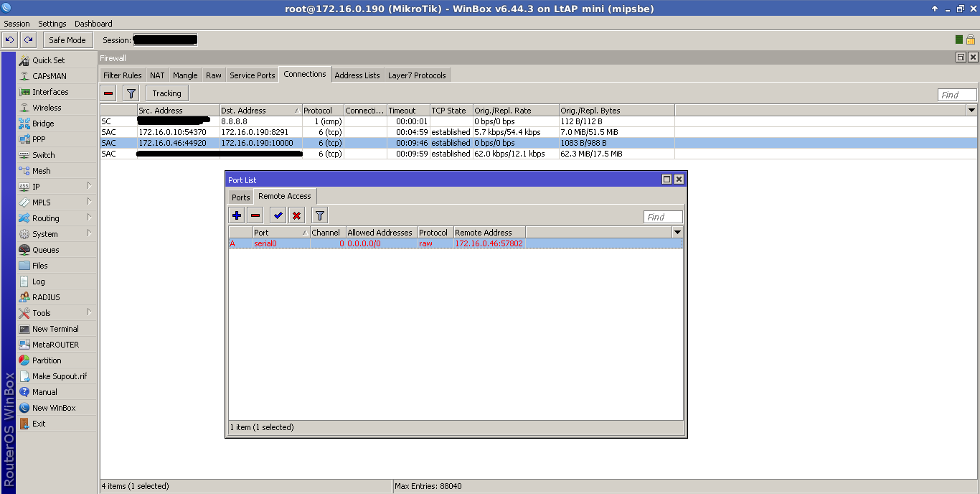Viewport: 980px width, 494px height.
Task: Open filter options via funnel icon in Connections
Action: (x=130, y=93)
